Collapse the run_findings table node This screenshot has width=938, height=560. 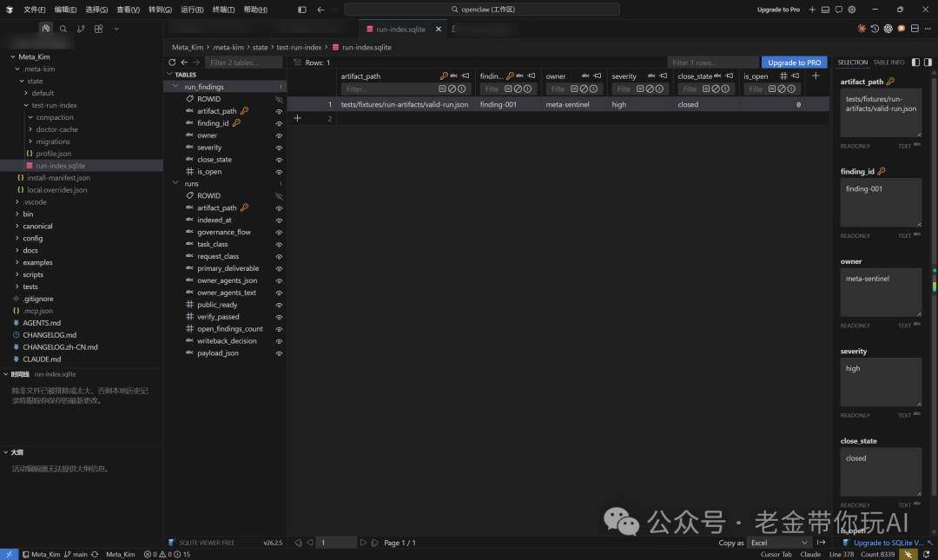(x=175, y=87)
